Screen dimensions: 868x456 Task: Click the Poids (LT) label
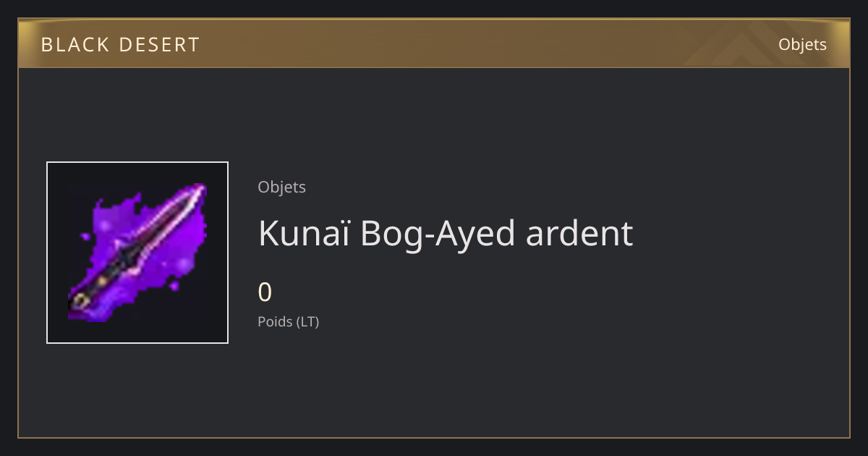click(289, 321)
